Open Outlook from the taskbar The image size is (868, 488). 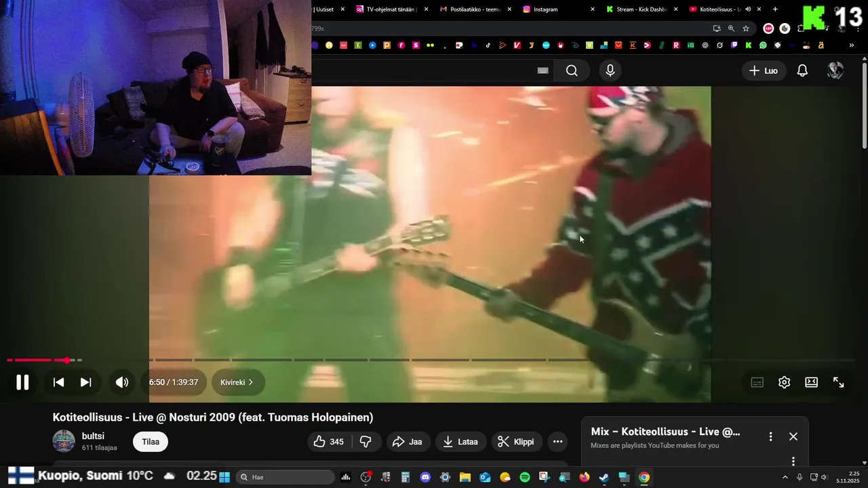pos(485,477)
